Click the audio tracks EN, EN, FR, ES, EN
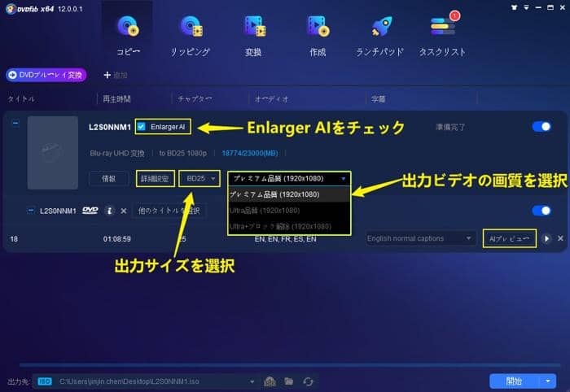This screenshot has width=570, height=392. (x=285, y=239)
